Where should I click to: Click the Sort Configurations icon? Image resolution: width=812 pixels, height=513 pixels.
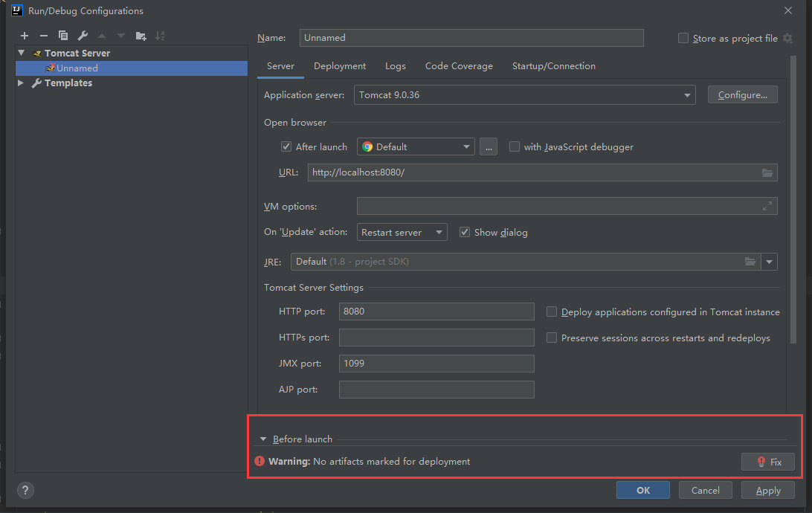point(160,36)
